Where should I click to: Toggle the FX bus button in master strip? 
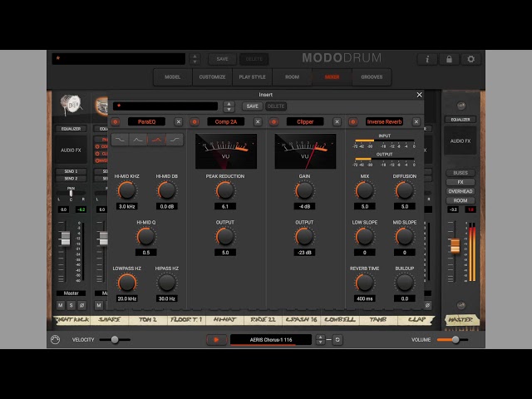click(x=461, y=182)
